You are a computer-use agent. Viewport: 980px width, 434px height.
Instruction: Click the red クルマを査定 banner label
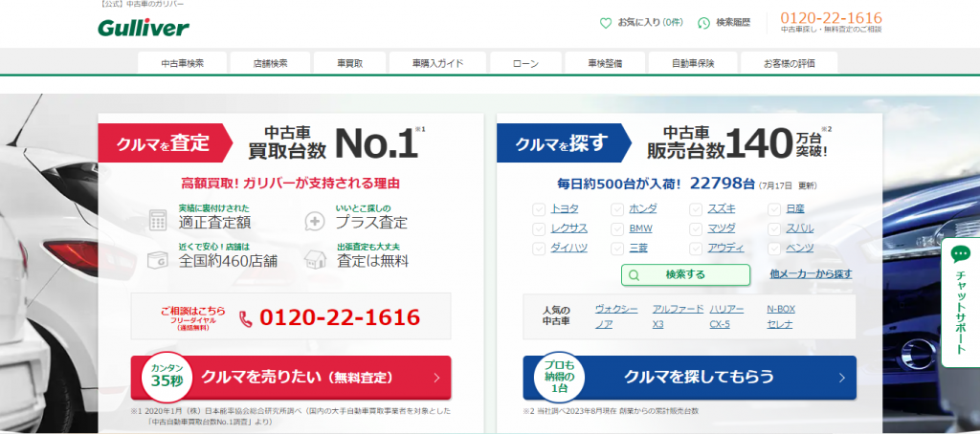point(166,143)
